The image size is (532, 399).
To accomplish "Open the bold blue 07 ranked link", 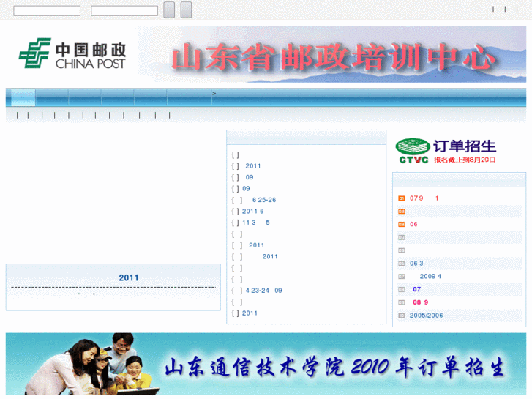I will (x=416, y=289).
